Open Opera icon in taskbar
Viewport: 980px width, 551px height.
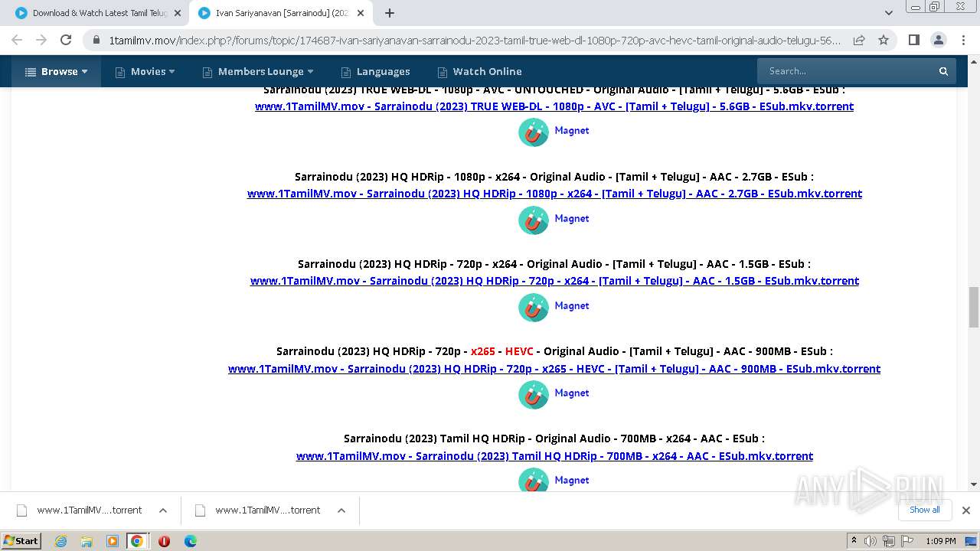click(x=164, y=541)
